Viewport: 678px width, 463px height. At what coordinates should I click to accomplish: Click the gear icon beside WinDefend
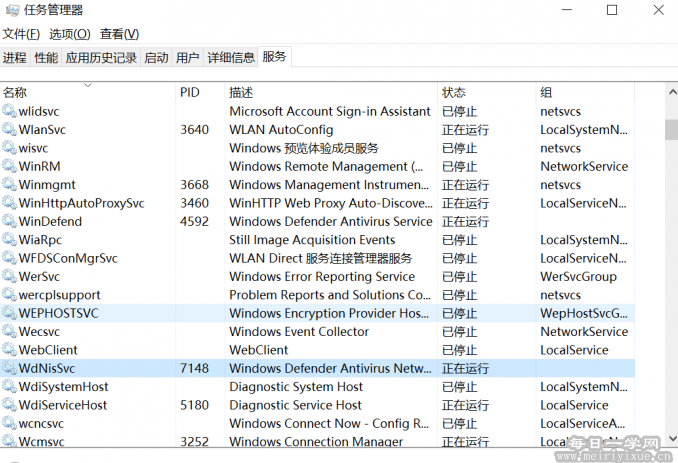[9, 221]
